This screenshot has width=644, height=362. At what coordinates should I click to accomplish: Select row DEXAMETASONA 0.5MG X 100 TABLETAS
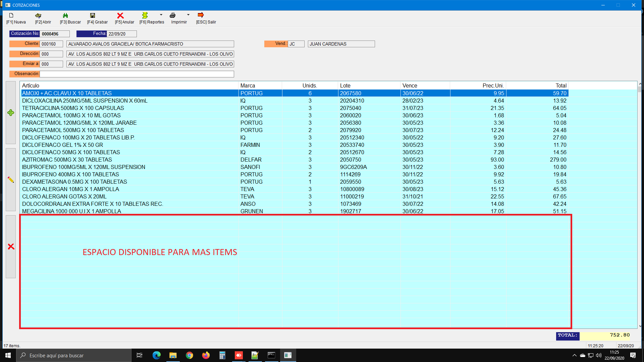(295, 182)
